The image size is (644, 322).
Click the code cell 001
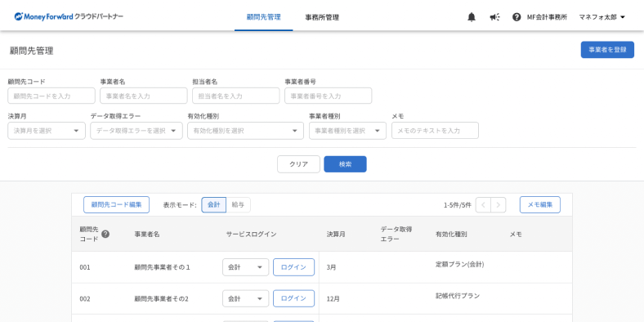tap(85, 267)
